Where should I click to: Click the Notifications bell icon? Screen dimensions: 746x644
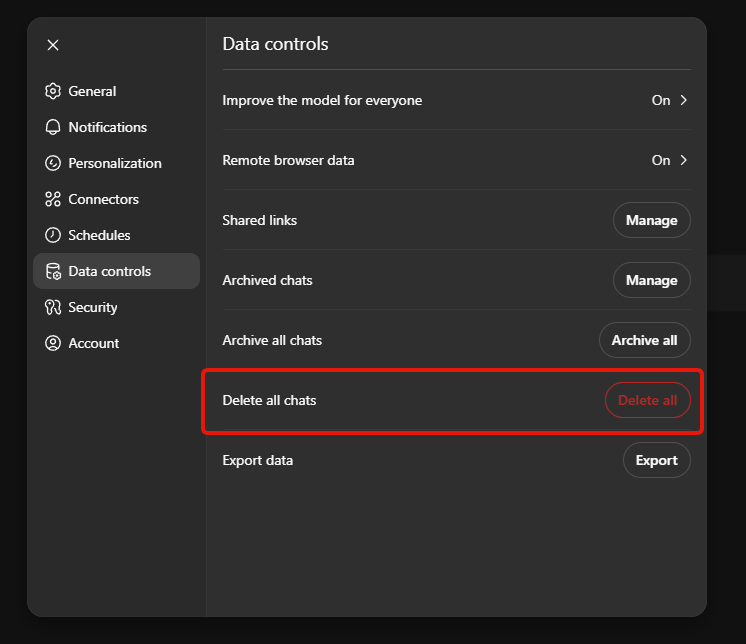point(53,127)
